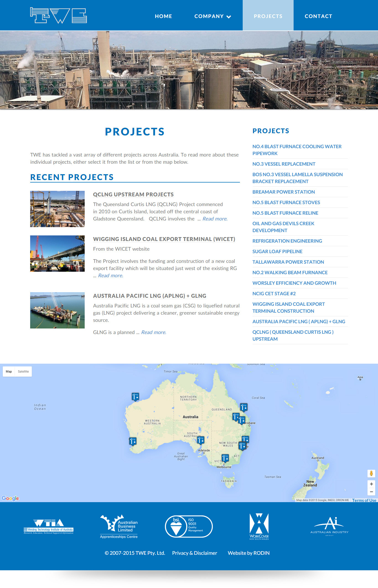Click Wiggins Island Coal Export Terminal heading
This screenshot has height=588, width=378.
(x=164, y=239)
